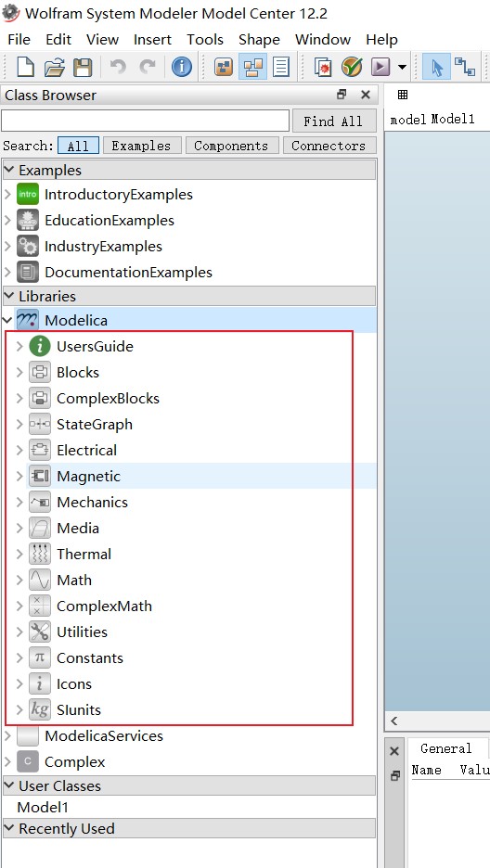Click the StateGraph package icon
This screenshot has height=868, width=490.
click(x=40, y=424)
